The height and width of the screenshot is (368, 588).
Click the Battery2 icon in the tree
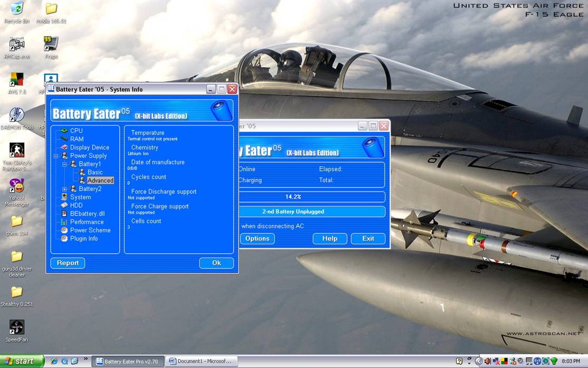click(73, 188)
